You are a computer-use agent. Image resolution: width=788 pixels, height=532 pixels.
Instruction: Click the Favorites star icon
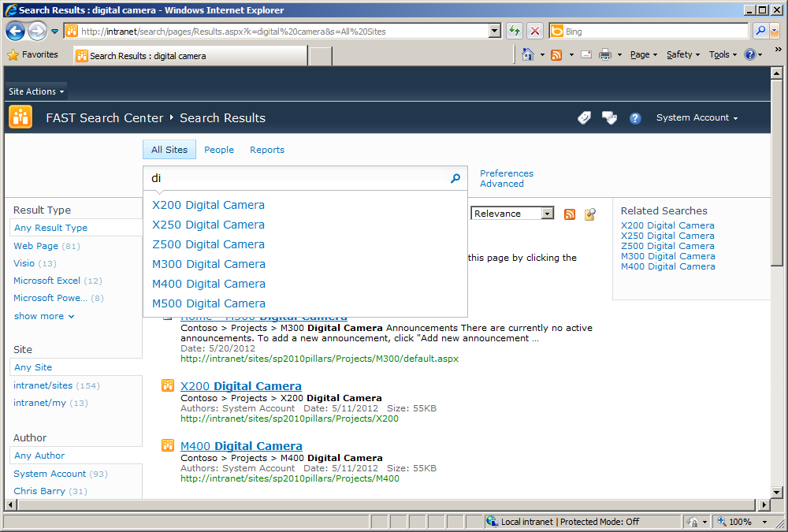[x=13, y=55]
